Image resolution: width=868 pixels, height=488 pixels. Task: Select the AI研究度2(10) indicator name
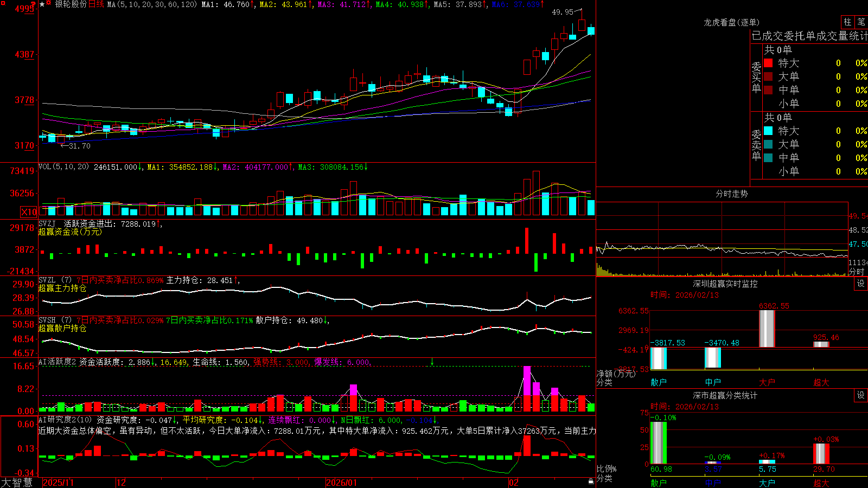(x=65, y=420)
